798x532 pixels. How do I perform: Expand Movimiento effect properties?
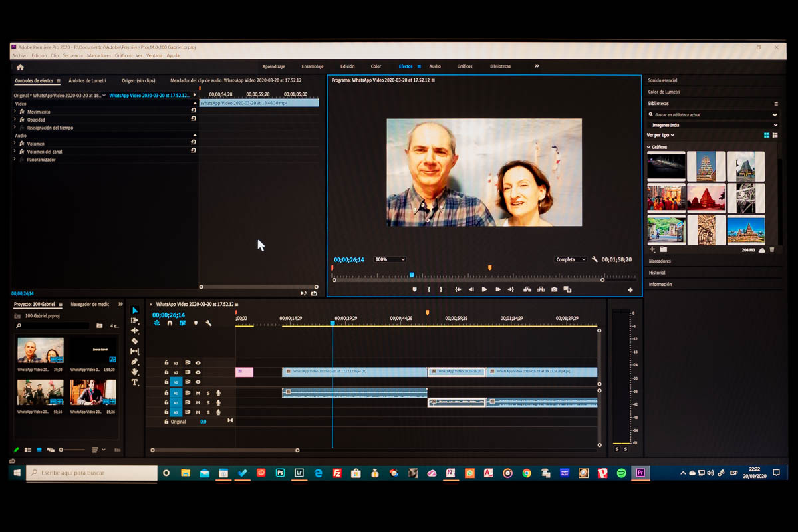(15, 112)
